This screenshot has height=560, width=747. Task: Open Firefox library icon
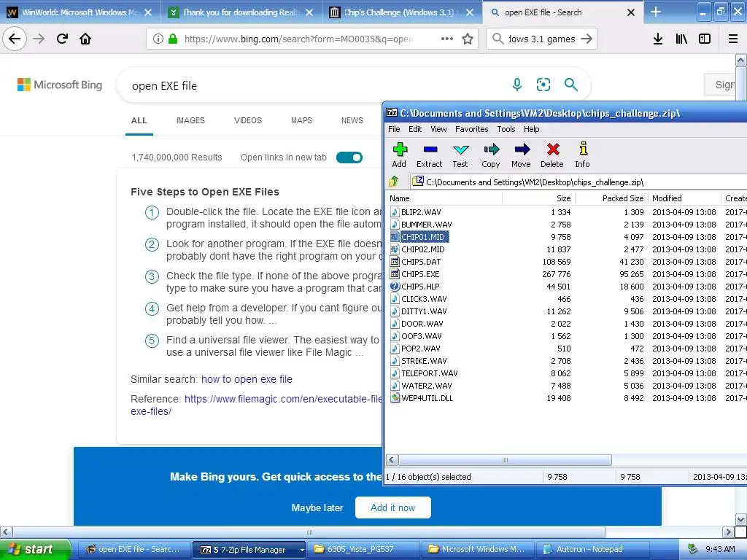681,39
